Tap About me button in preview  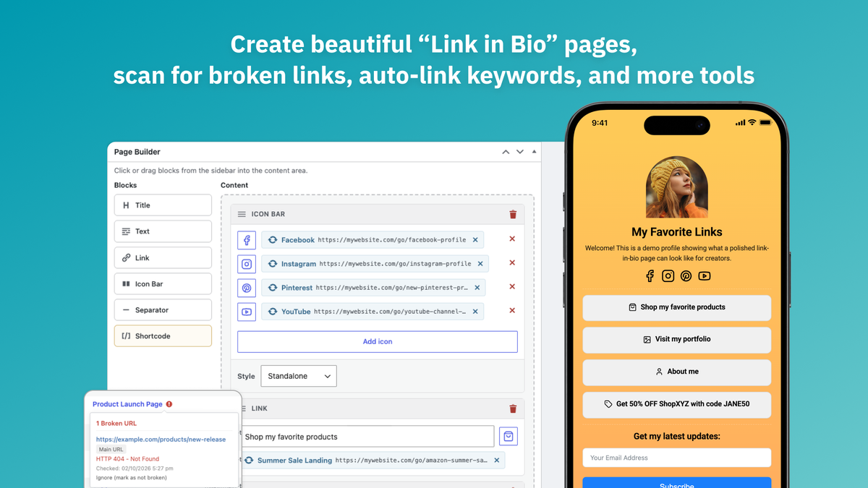[x=676, y=372]
